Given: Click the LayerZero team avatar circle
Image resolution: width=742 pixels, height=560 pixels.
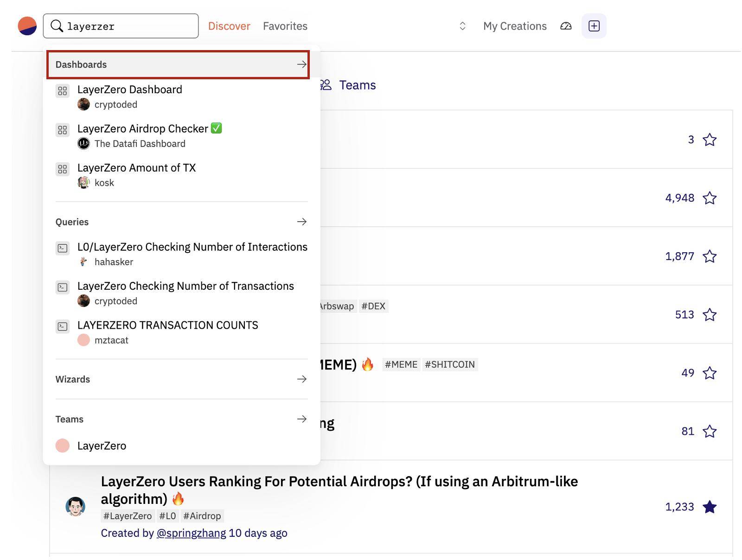Looking at the screenshot, I should coord(63,445).
